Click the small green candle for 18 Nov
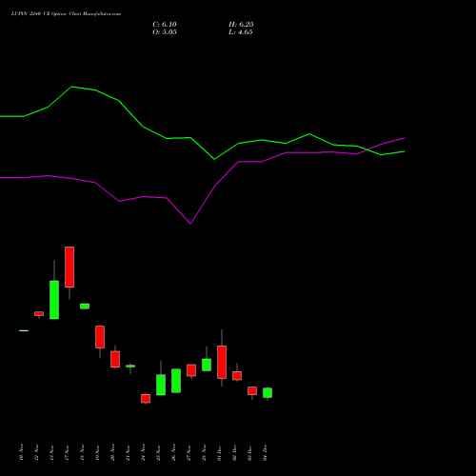The height and width of the screenshot is (476, 476). coord(85,307)
